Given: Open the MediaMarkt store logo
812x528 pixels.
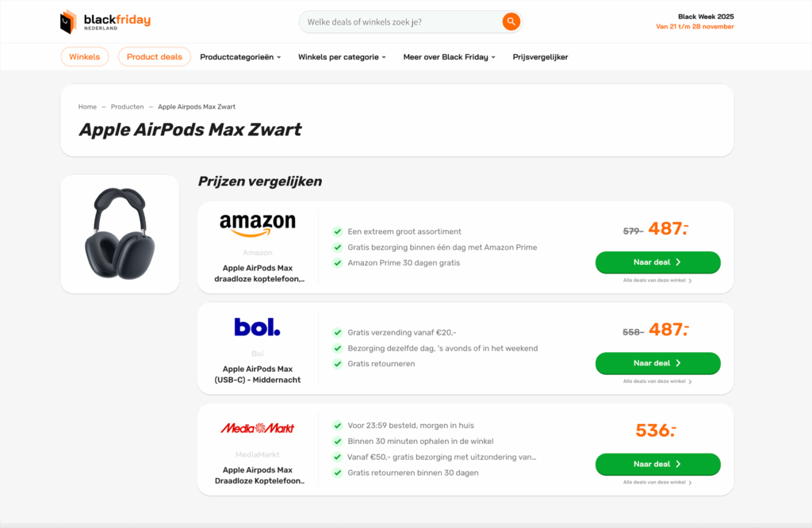Looking at the screenshot, I should click(258, 428).
